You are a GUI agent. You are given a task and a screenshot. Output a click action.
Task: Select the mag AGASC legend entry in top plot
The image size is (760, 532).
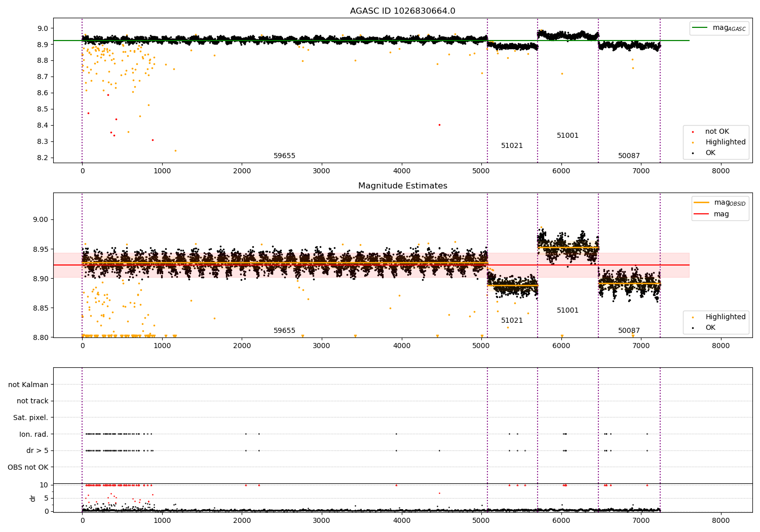tap(719, 28)
